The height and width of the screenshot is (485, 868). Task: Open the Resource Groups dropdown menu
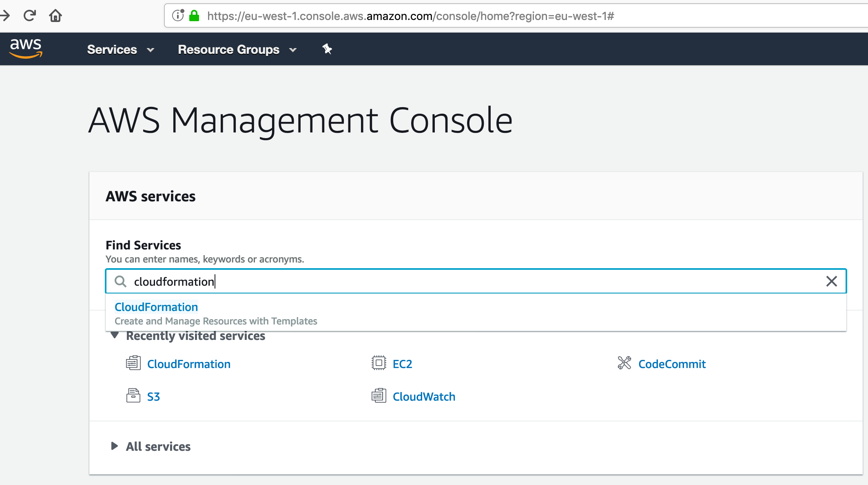click(237, 50)
